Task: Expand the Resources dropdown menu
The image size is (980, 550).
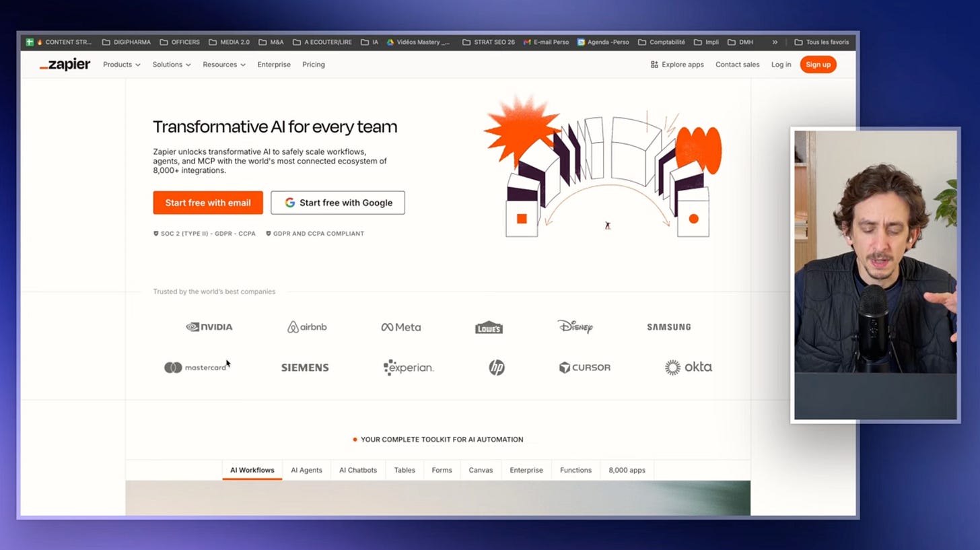Action: point(224,65)
